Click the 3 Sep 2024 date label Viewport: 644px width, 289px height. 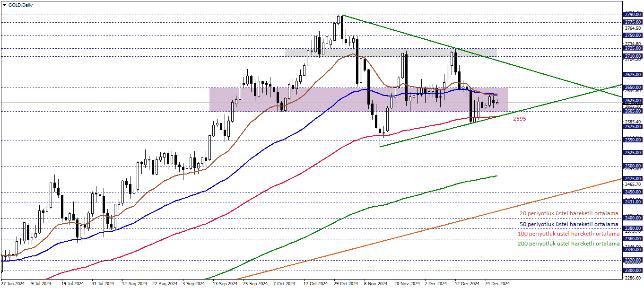(x=193, y=284)
